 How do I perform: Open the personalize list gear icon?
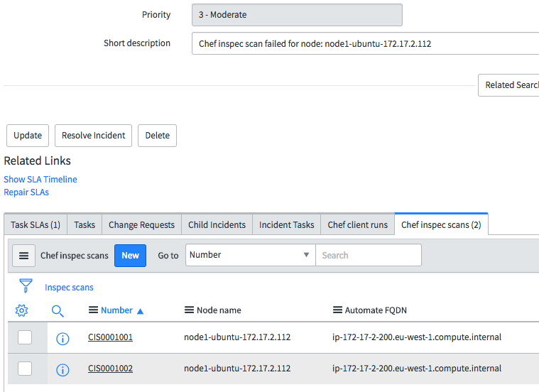(x=21, y=310)
